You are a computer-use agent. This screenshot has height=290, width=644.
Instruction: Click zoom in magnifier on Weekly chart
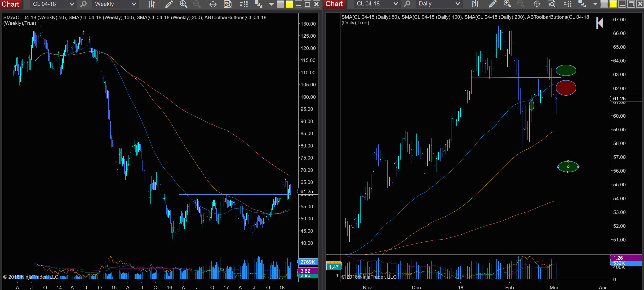tap(183, 4)
